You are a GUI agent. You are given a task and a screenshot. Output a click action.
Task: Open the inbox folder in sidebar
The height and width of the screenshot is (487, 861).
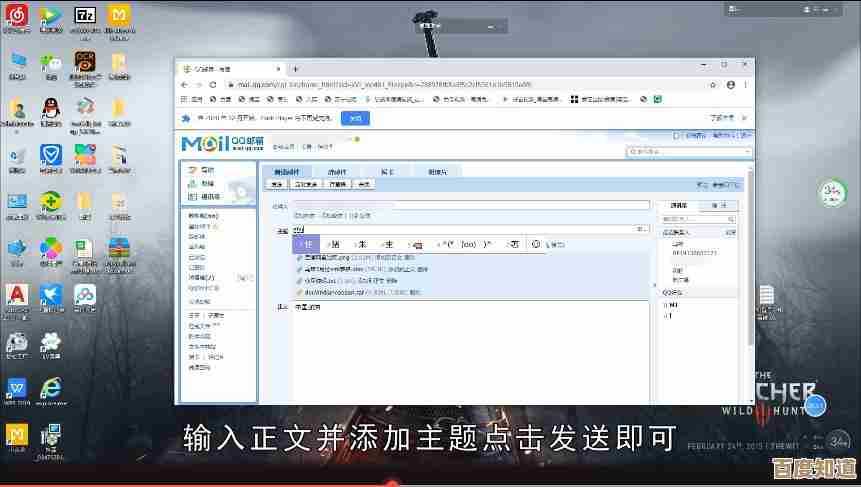[x=203, y=216]
